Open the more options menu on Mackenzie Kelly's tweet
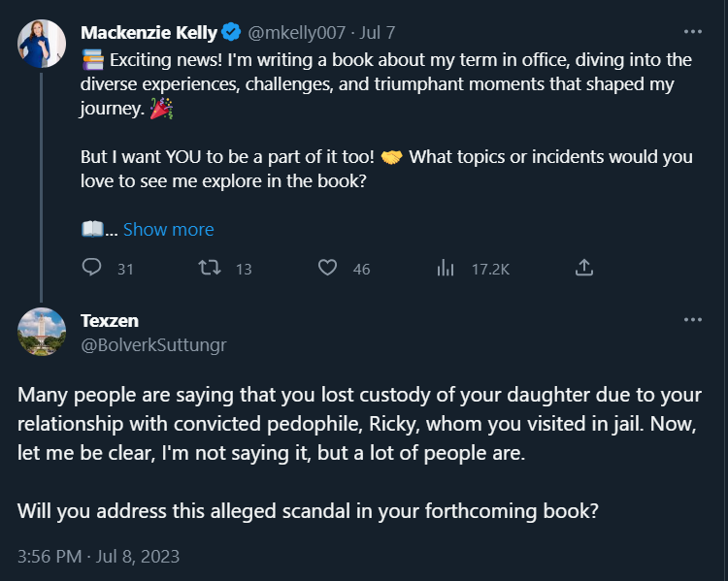728x581 pixels. [x=692, y=30]
